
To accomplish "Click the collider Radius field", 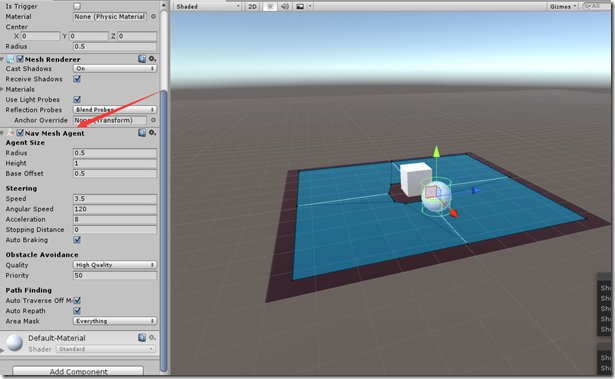I will [x=115, y=46].
